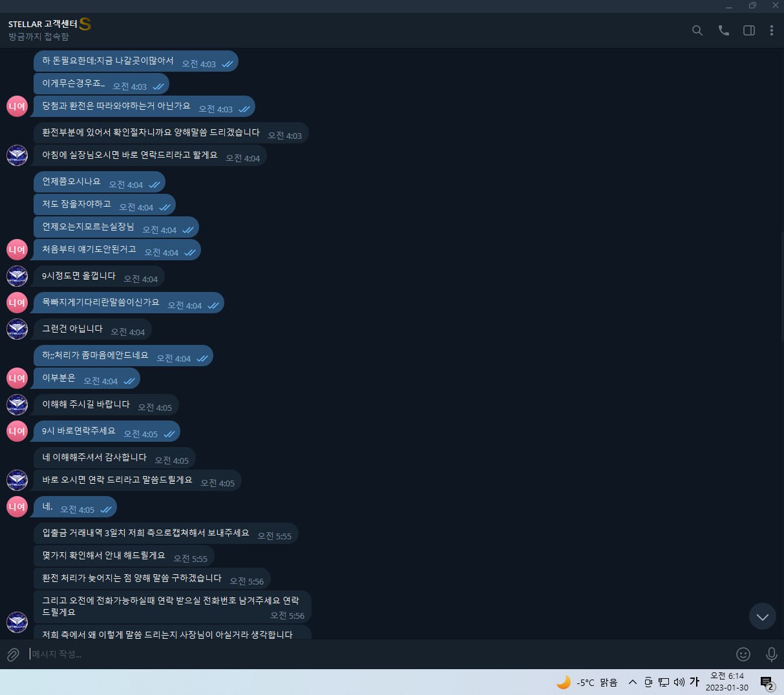Click pink 니여 avatar beside 네. message
This screenshot has width=784, height=695.
[17, 506]
